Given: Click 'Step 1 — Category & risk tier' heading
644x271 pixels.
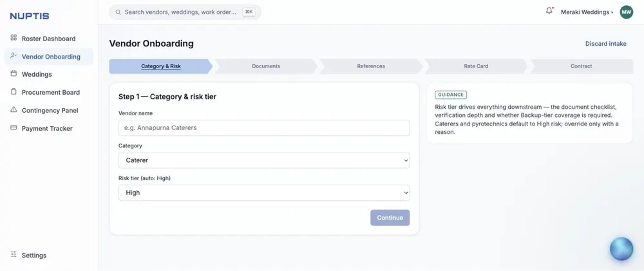Looking at the screenshot, I should (167, 97).
